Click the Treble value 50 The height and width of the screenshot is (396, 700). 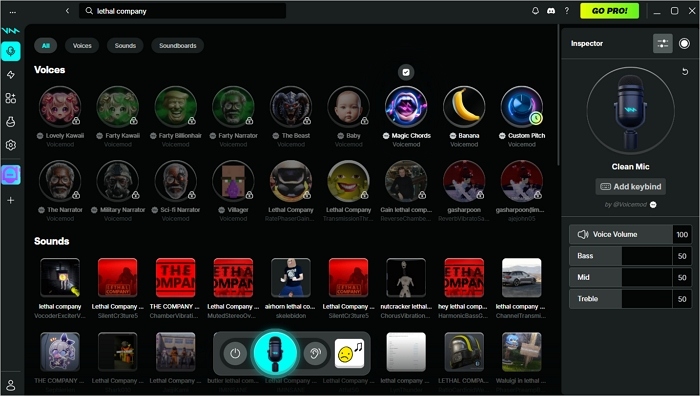[x=682, y=299]
